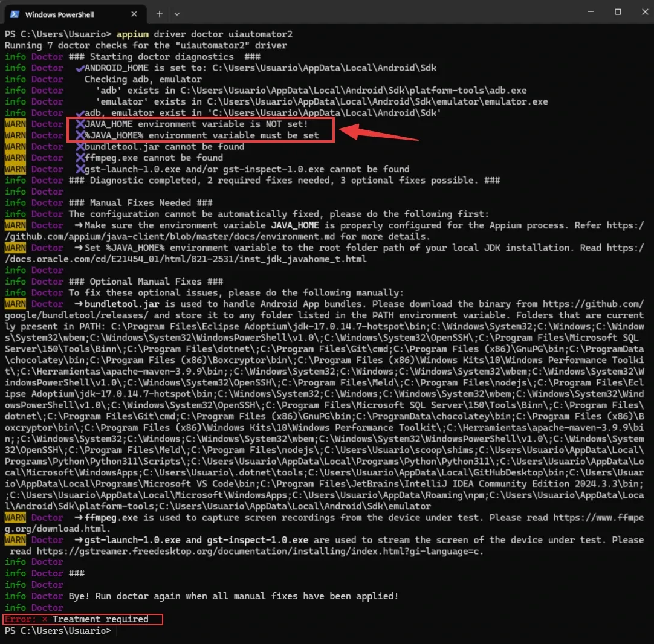This screenshot has width=654, height=644.
Task: Click the X mark before bundletool.jar warning
Action: tap(80, 147)
